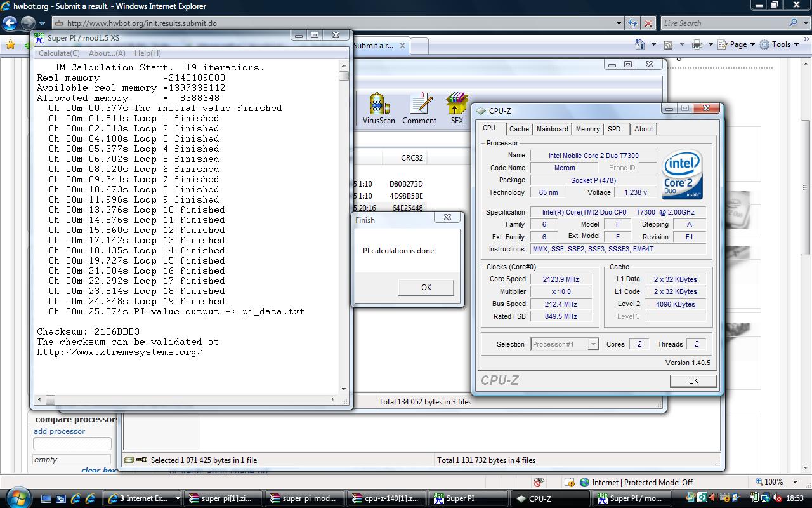Switch to Mainboard tab in CPU-Z
Screen dimensions: 812x508
(553, 129)
